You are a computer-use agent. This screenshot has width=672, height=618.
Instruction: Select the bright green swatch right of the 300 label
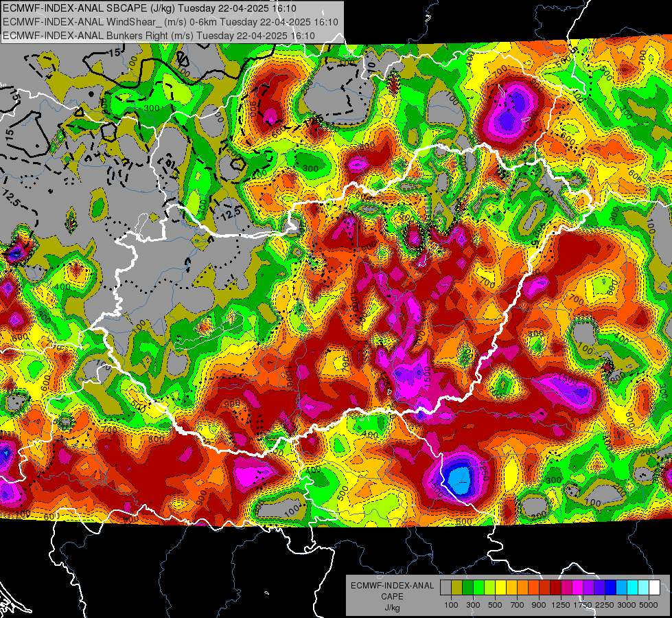[478, 588]
